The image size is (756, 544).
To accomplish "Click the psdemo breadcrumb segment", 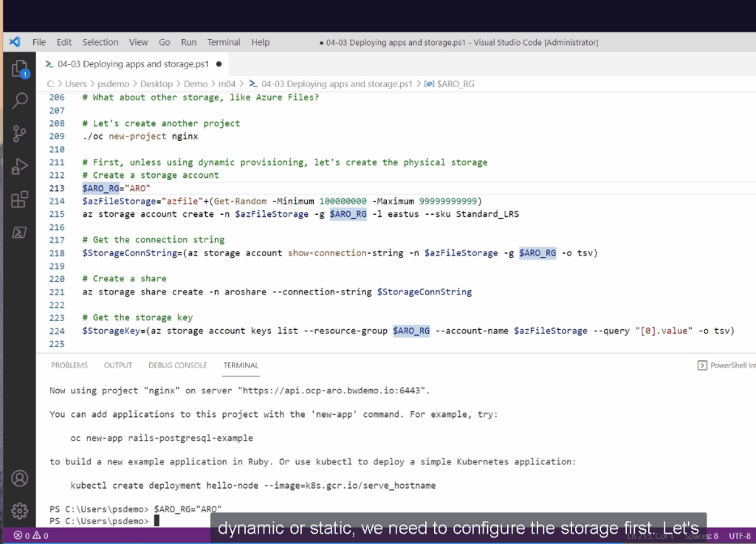I will (113, 84).
